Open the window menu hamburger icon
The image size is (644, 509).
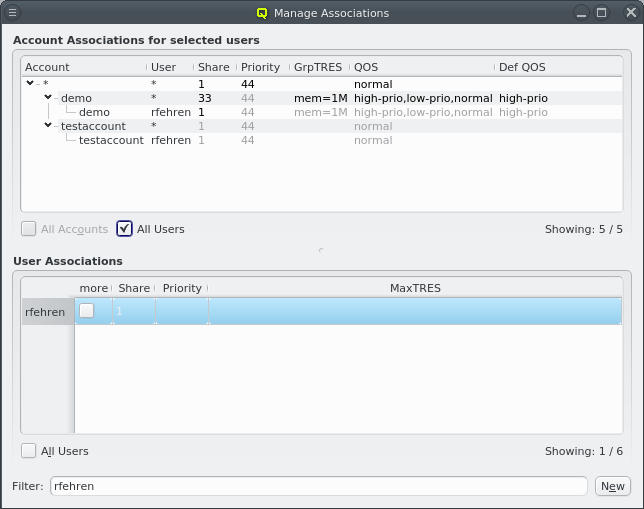pyautogui.click(x=12, y=13)
